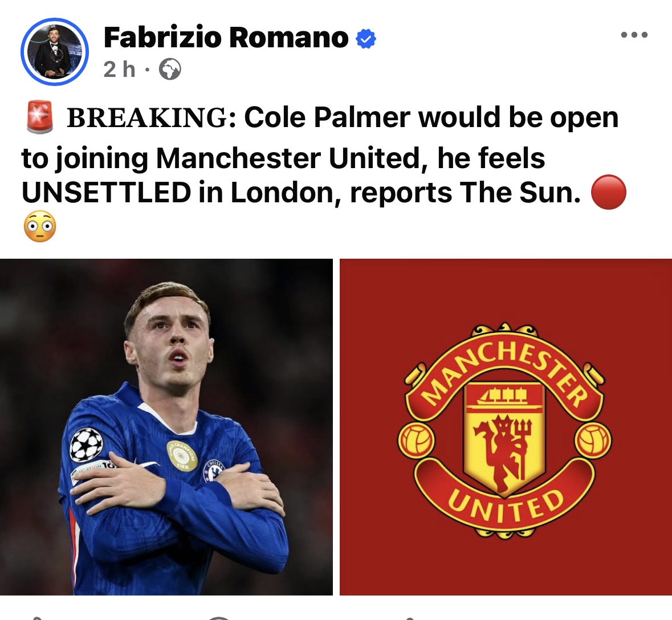This screenshot has height=620, width=672.
Task: Click the globe public audience icon
Action: pyautogui.click(x=170, y=69)
